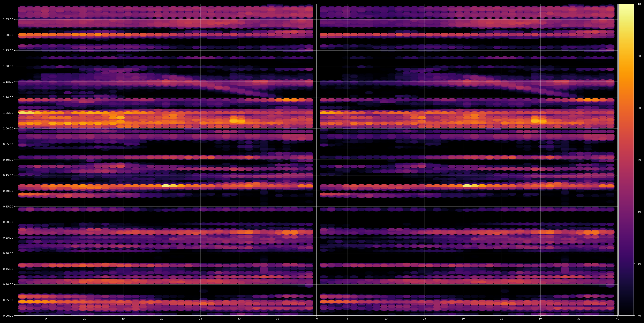Select the 0:40:00 y-axis tick label
The width and height of the screenshot is (644, 323).
pyautogui.click(x=8, y=191)
